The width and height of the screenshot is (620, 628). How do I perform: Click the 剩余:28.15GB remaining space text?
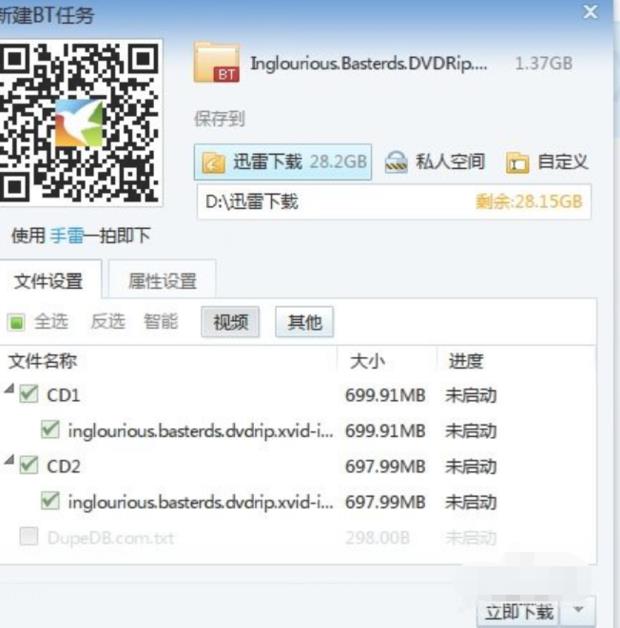click(x=529, y=201)
